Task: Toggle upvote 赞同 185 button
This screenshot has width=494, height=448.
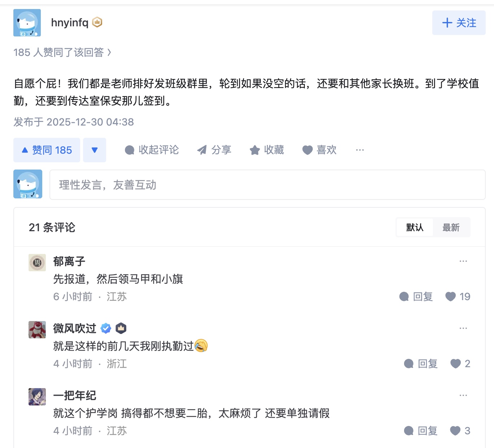Action: pos(47,150)
